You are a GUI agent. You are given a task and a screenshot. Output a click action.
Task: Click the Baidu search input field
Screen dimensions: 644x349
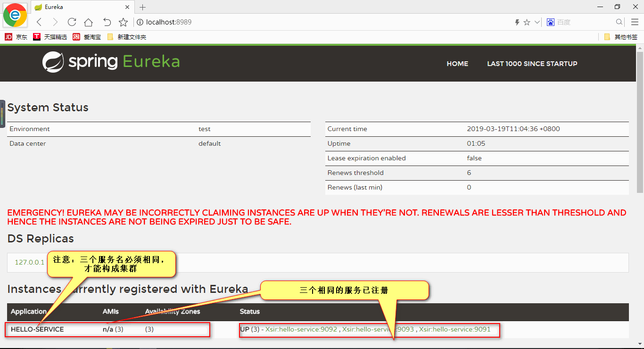coord(585,22)
